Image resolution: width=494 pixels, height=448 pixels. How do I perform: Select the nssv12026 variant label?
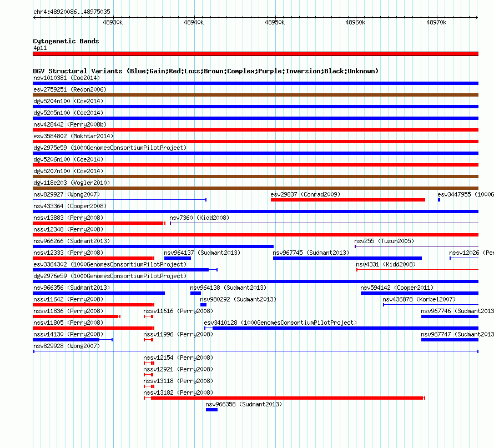tap(471, 253)
